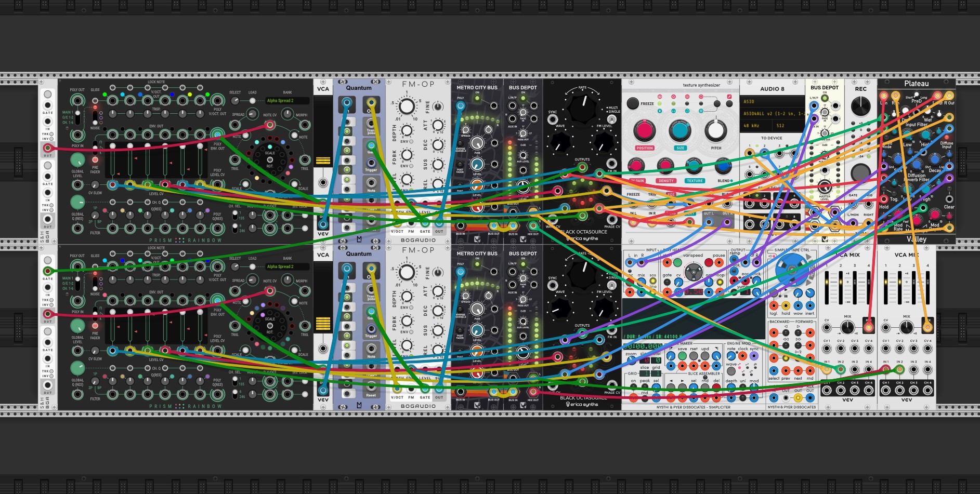The width and height of the screenshot is (980, 494).
Task: Click the Clear jack on Plateau
Action: click(x=949, y=199)
